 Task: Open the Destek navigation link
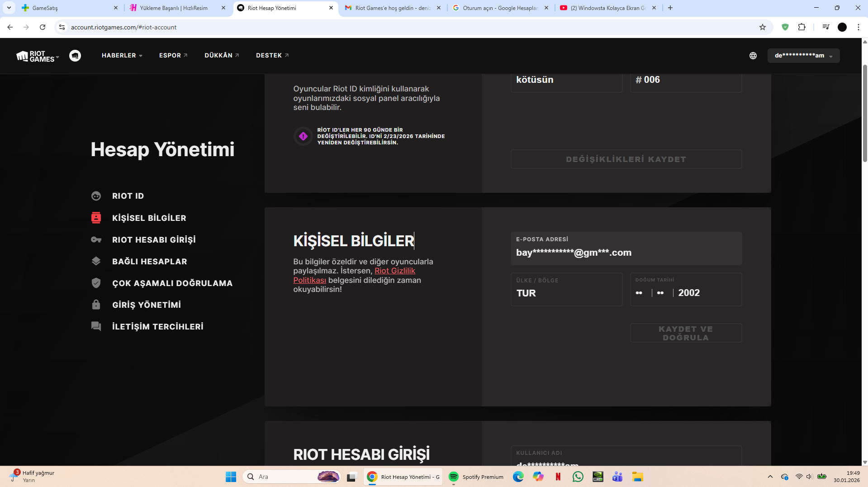pos(272,56)
